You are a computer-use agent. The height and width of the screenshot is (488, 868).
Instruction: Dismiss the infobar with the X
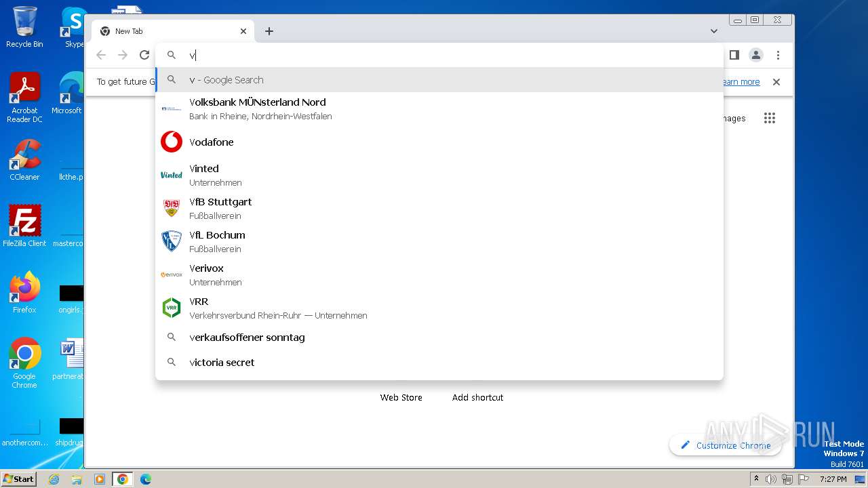tap(776, 82)
